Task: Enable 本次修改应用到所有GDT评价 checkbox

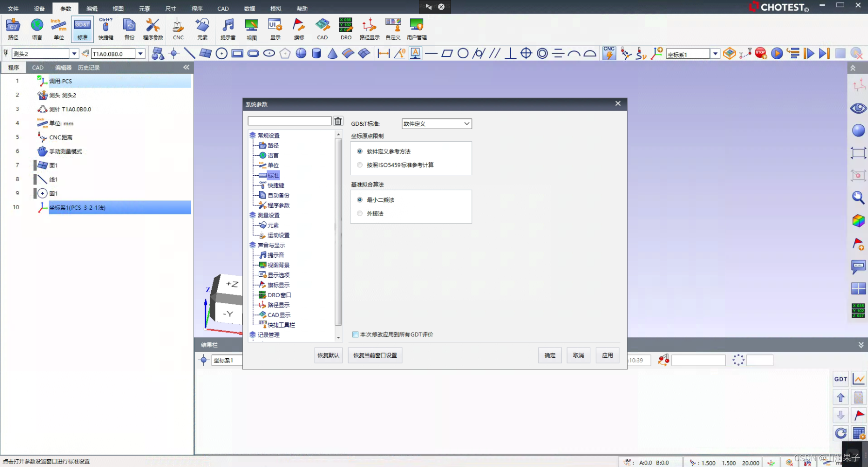Action: [x=356, y=334]
